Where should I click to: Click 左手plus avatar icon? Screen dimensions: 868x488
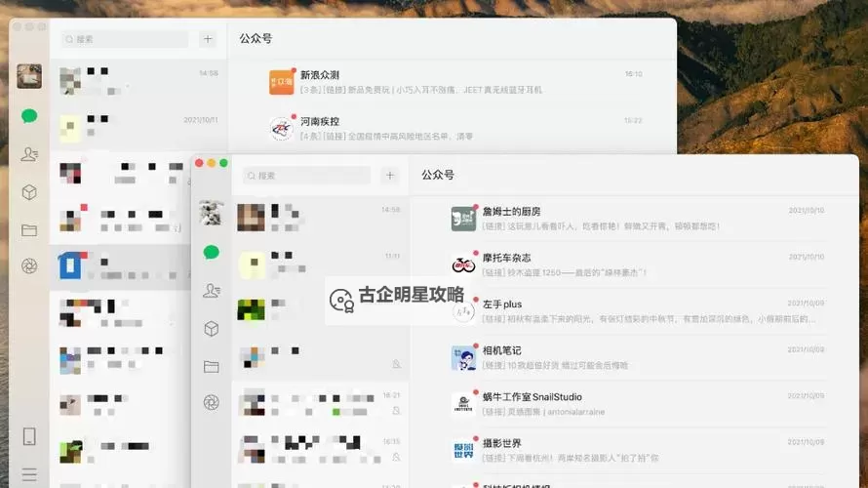(463, 311)
